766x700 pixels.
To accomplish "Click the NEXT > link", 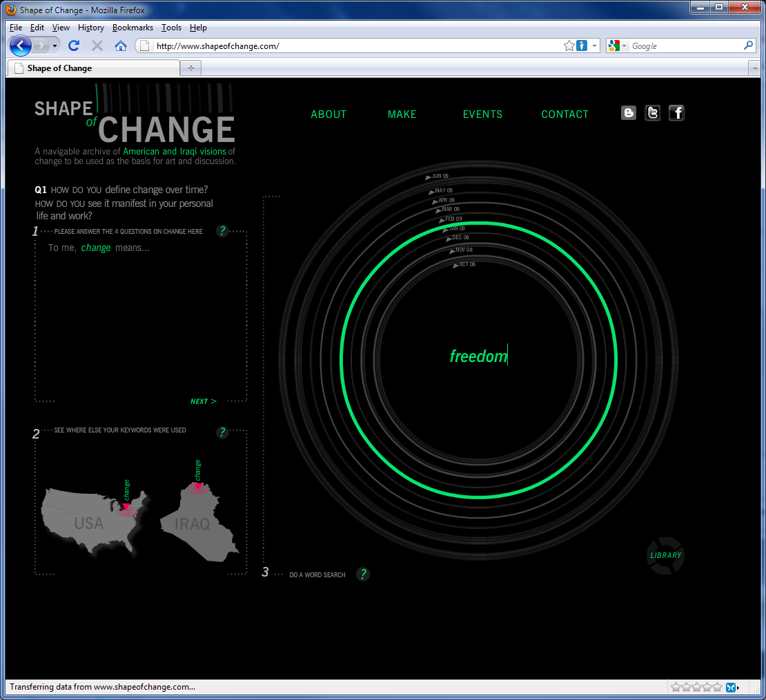I will coord(203,401).
